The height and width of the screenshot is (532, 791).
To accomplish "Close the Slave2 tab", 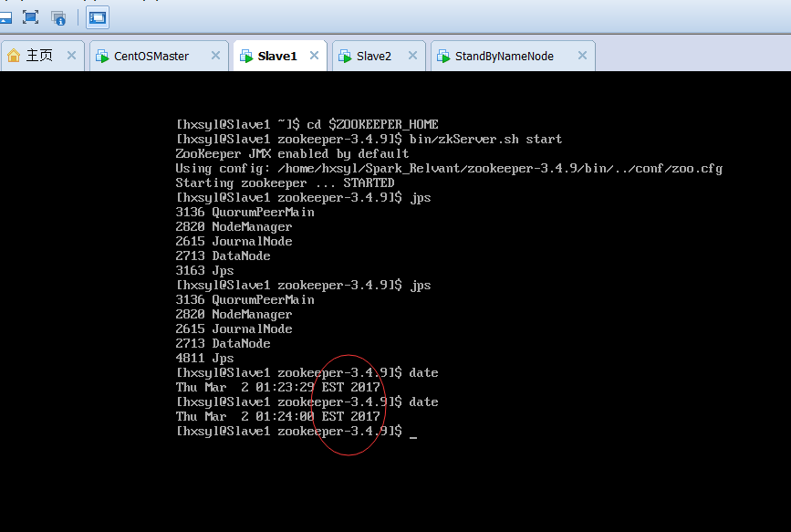I will [x=412, y=56].
